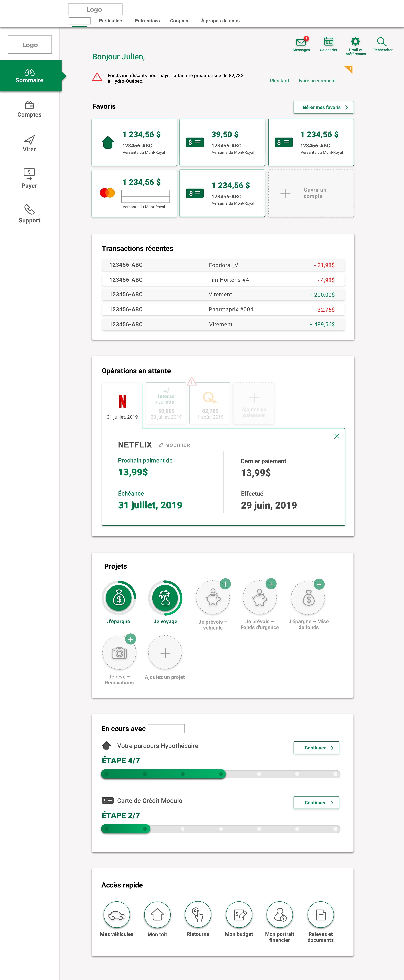404x980 pixels.
Task: Close the Netflix payment details panel
Action: click(x=336, y=436)
